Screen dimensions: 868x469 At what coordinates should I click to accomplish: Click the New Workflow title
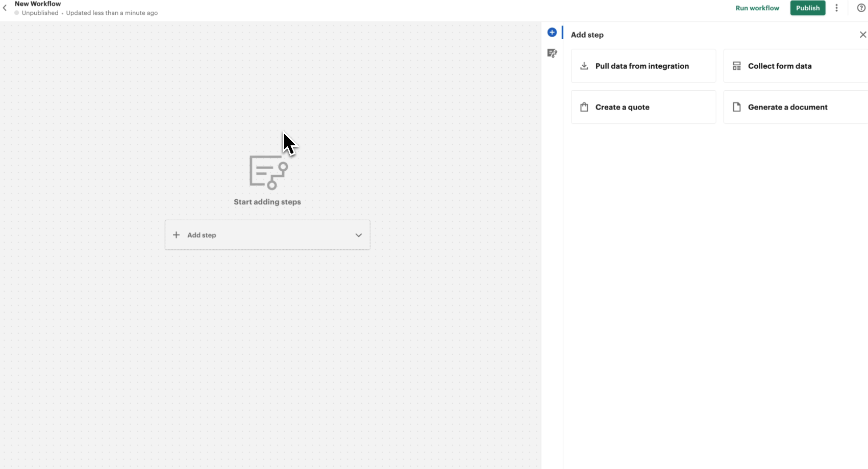click(37, 4)
